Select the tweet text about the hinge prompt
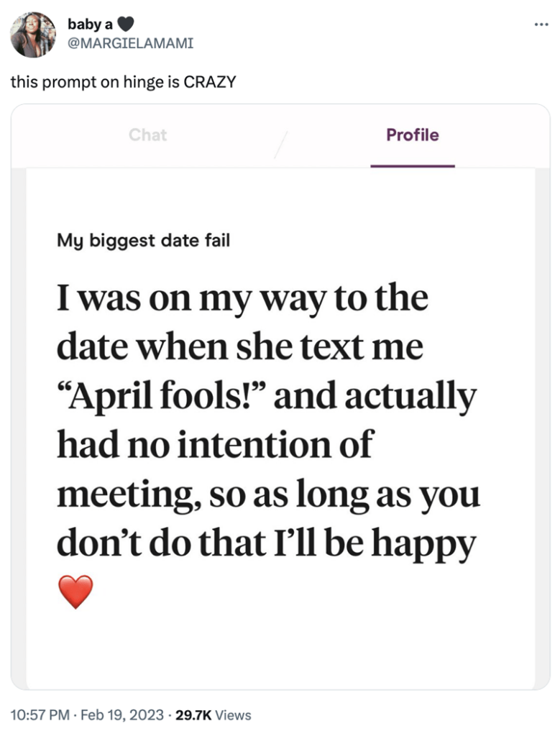 123,81
